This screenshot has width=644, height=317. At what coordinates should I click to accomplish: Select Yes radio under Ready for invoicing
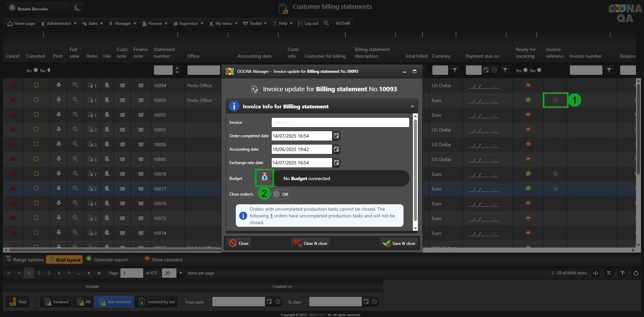(525, 70)
